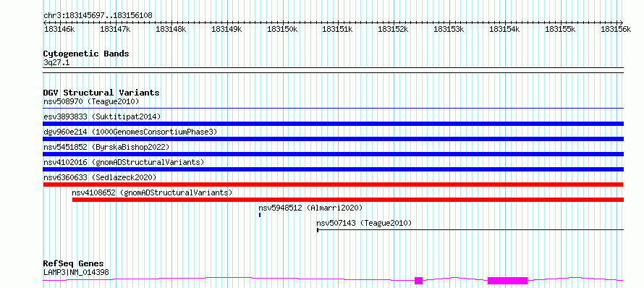Select the blue dgv960e214 variant bar

[334, 139]
